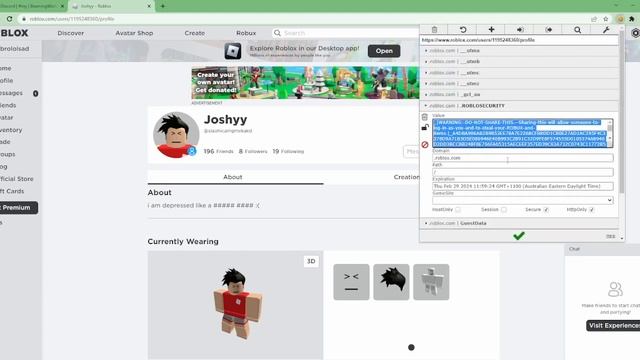Click the delete all cookies trash icon
640x360 pixels.
coord(434,30)
